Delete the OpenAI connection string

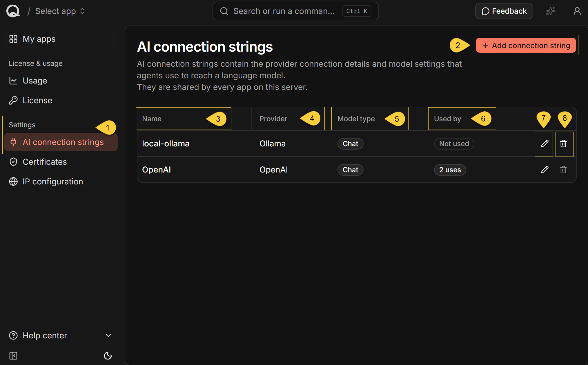pyautogui.click(x=563, y=170)
